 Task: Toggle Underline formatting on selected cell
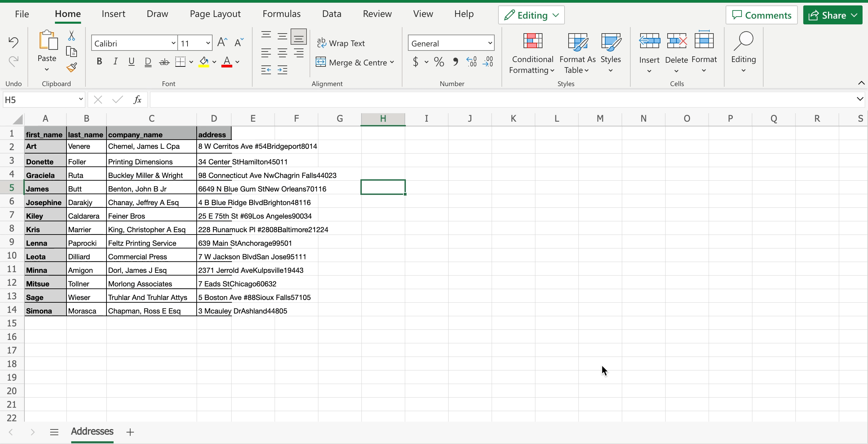[x=131, y=62]
